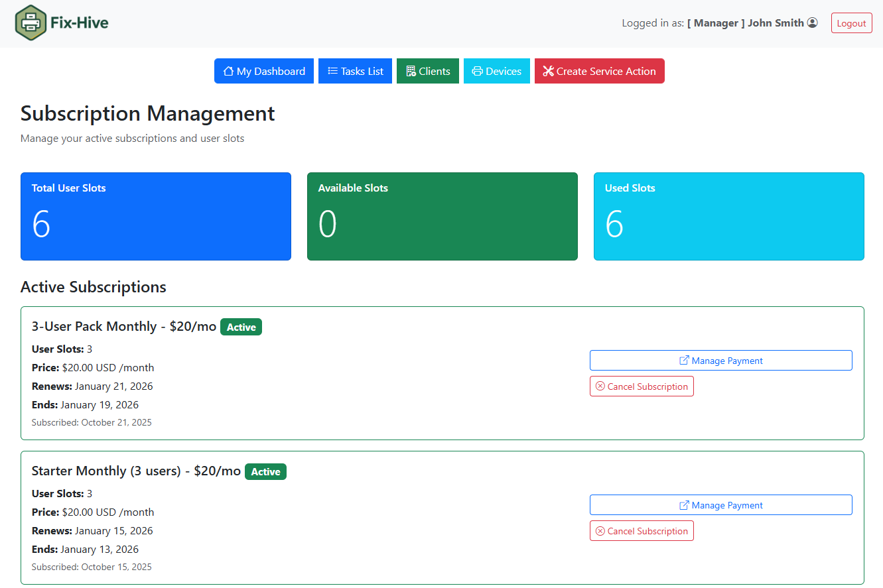This screenshot has height=588, width=883.
Task: Click the Fix-Hive printer logo icon
Action: click(31, 23)
